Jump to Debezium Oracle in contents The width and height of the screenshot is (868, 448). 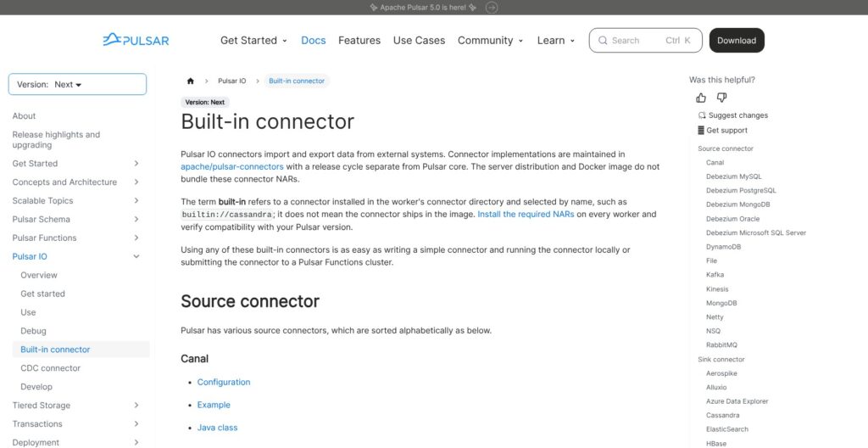[732, 219]
